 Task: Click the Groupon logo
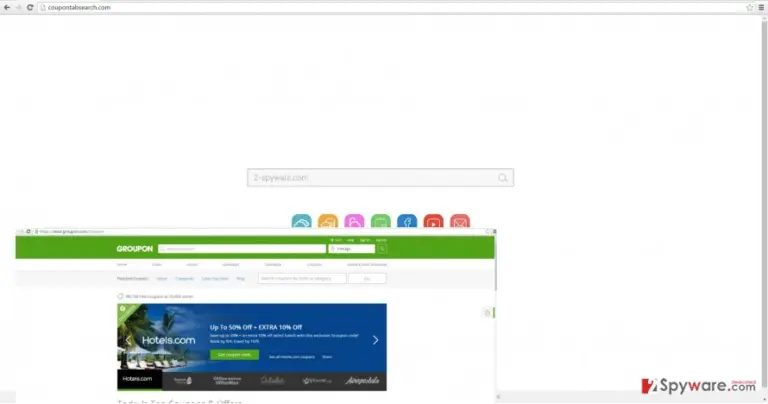point(135,249)
